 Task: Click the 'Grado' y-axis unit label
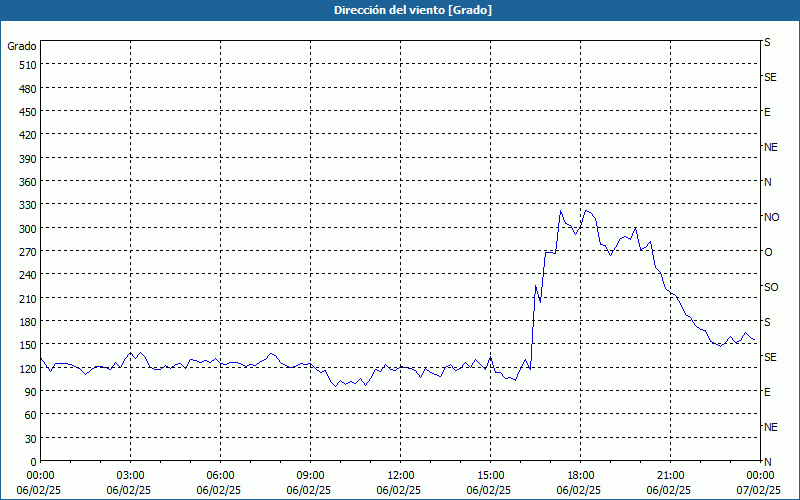[x=22, y=46]
